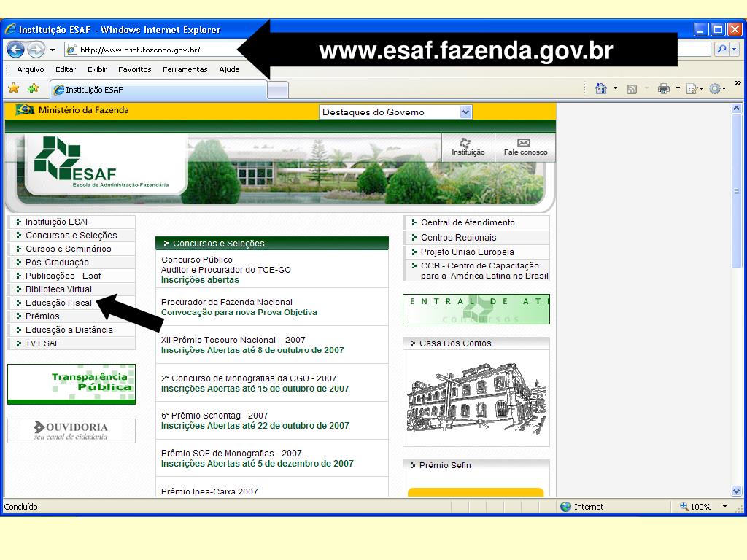
Task: Open the Projeto União Européia link
Action: [468, 252]
